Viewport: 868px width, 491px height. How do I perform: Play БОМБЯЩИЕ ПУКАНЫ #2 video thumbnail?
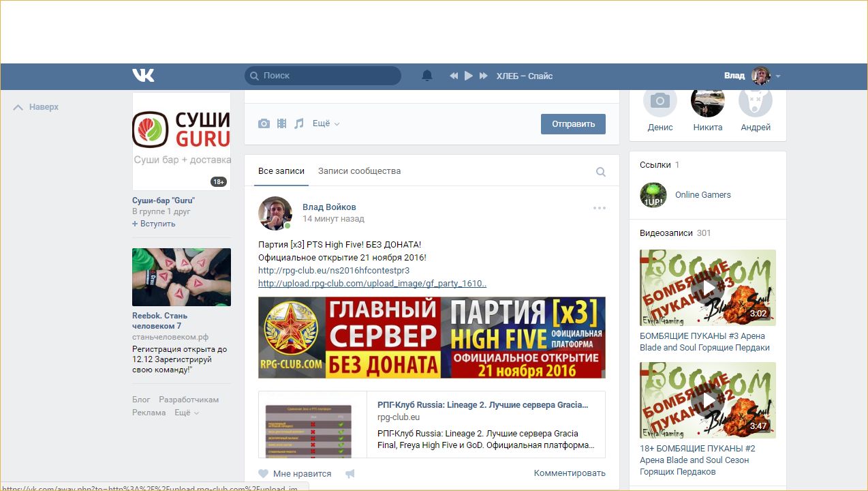coord(708,400)
